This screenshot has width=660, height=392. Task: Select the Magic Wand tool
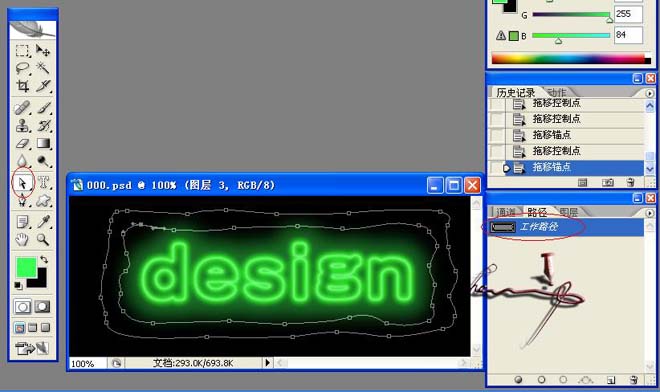pyautogui.click(x=43, y=67)
